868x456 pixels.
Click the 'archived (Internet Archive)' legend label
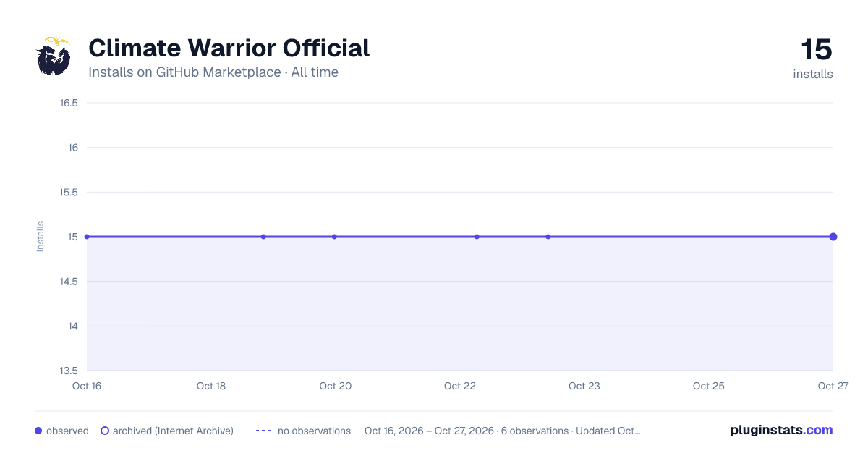click(173, 431)
